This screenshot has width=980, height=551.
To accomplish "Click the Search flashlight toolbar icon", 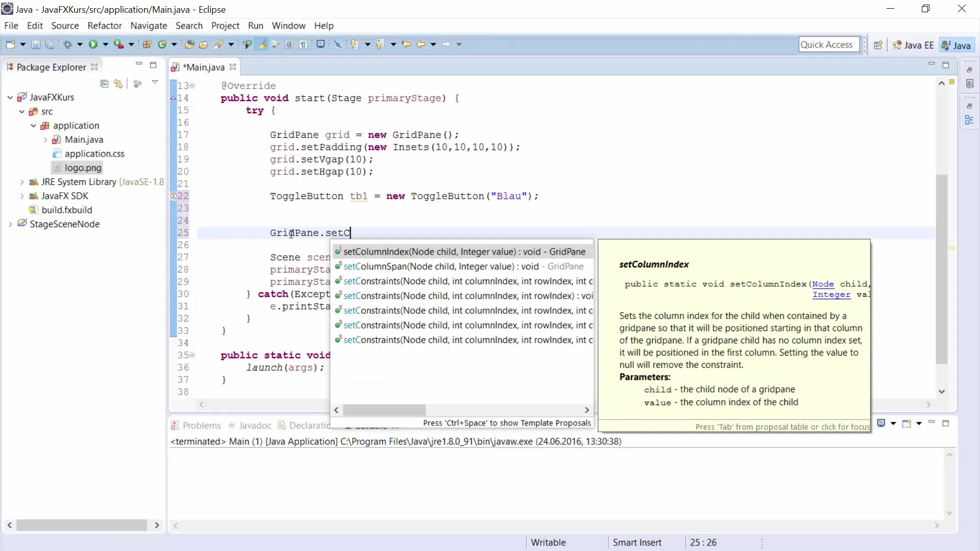I will pos(219,44).
